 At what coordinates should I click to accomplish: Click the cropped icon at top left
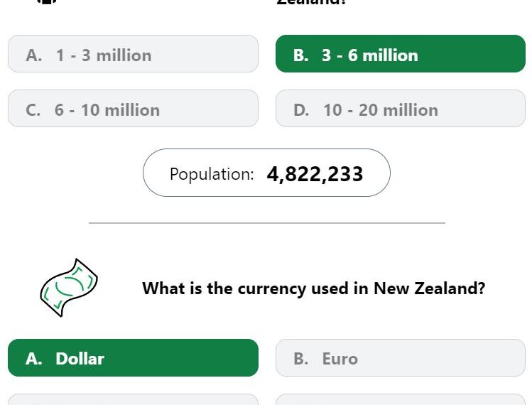46,1
